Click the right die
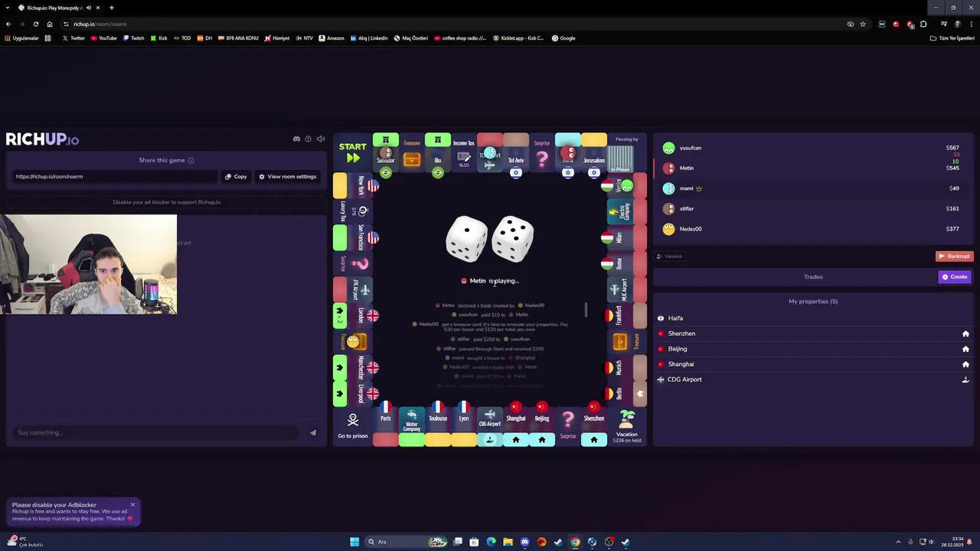This screenshot has width=980, height=551. point(512,239)
